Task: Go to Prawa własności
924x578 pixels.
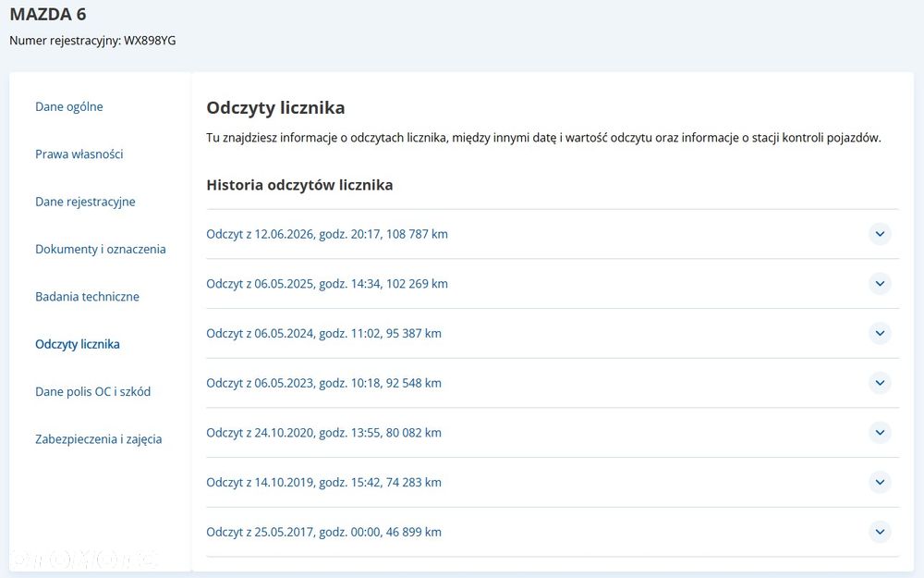Action: coord(79,154)
